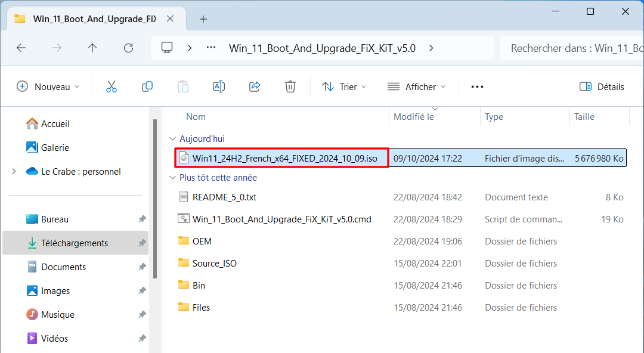Viewport: 644px width, 353px height.
Task: Click pin icon next to Vidéos
Action: coord(142,338)
